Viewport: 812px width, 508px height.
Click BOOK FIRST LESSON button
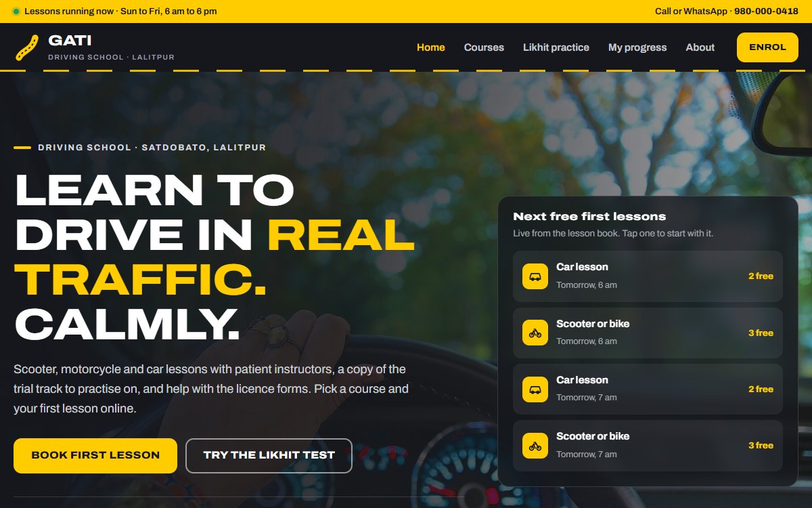coord(95,455)
